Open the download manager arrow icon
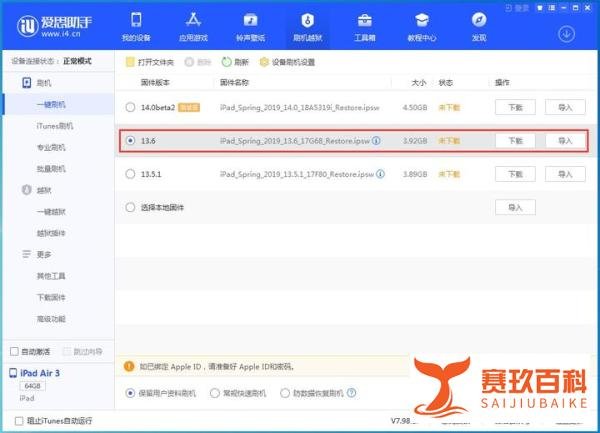600x433 pixels. (x=566, y=34)
